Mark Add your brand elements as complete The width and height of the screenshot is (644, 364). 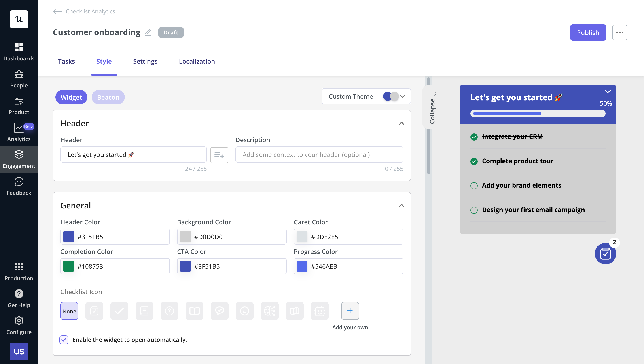(474, 186)
